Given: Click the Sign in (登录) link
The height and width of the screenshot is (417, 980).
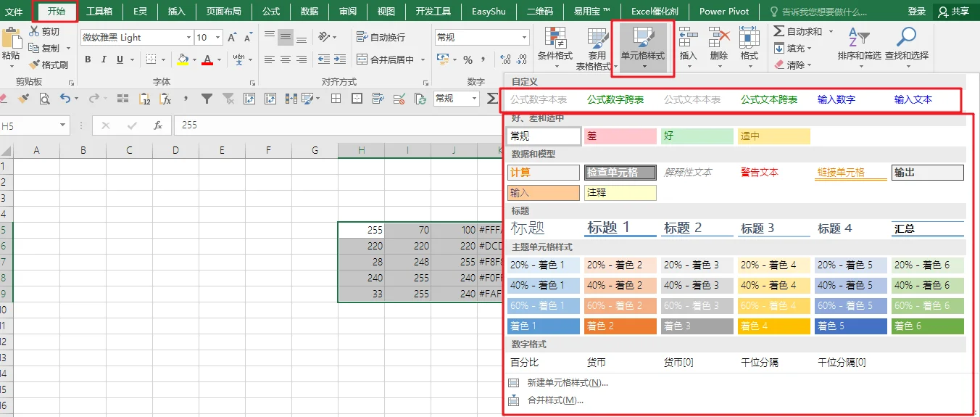Looking at the screenshot, I should [917, 12].
